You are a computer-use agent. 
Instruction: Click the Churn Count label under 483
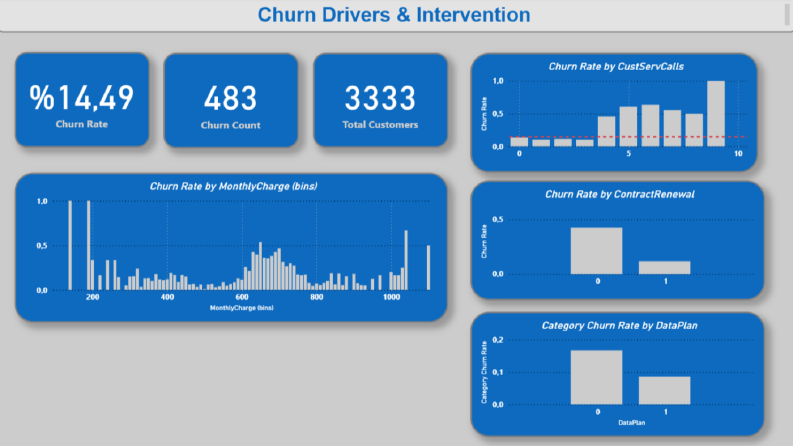pos(231,125)
